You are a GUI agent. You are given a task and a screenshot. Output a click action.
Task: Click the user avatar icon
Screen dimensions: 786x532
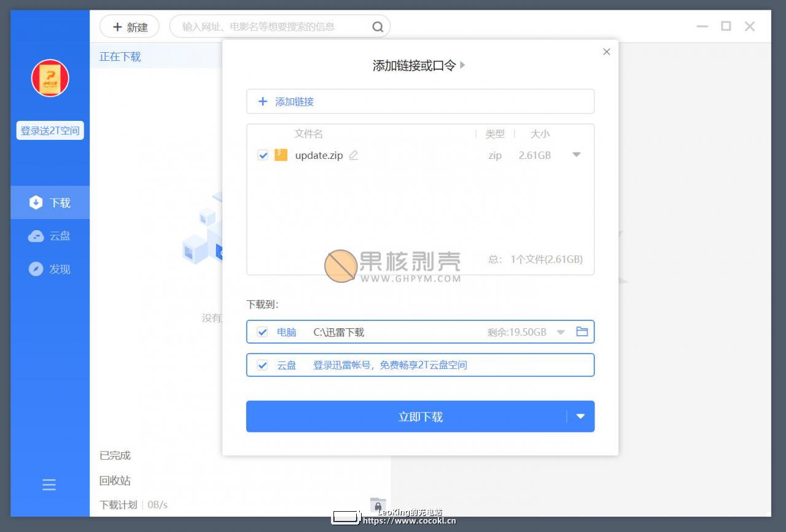50,78
